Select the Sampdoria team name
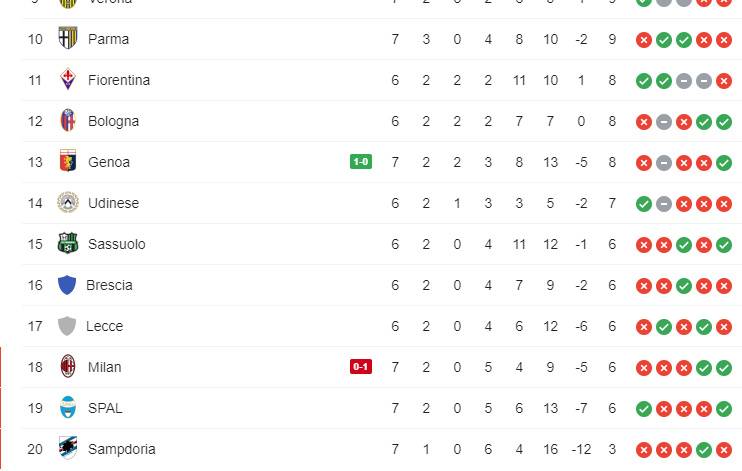The image size is (742, 471). (122, 449)
